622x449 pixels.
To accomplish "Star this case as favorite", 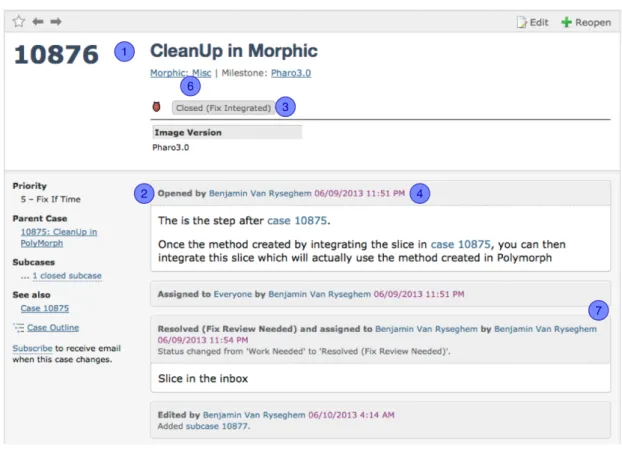I will [19, 21].
